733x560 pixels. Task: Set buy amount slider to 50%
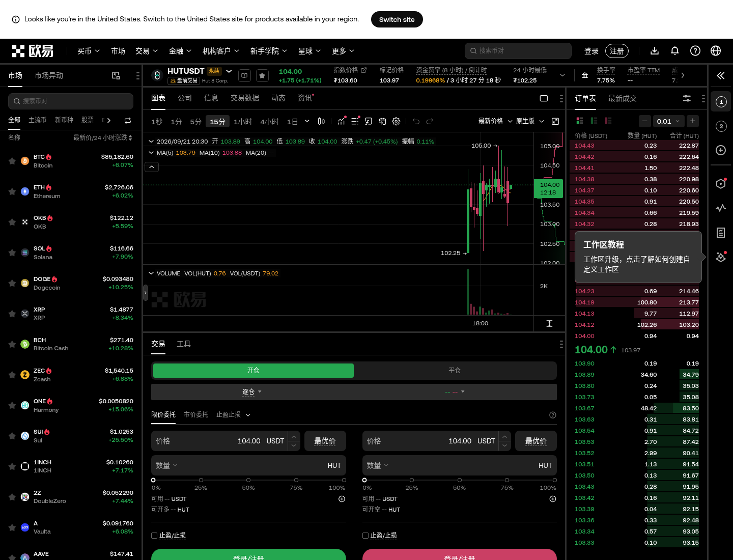[248, 480]
